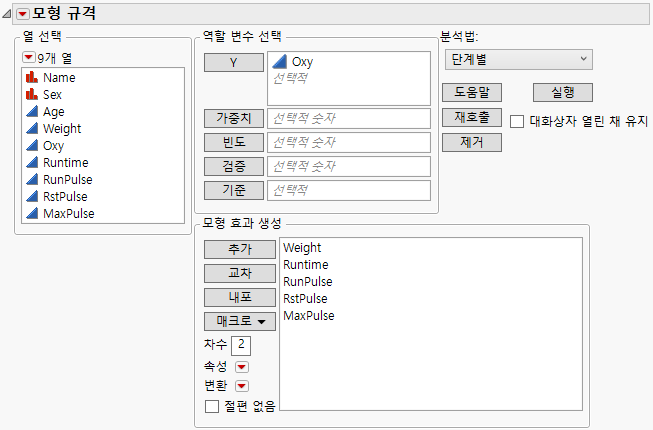Collapse the 모형 규격 outline with gray triangle
The image size is (653, 430).
click(x=6, y=14)
